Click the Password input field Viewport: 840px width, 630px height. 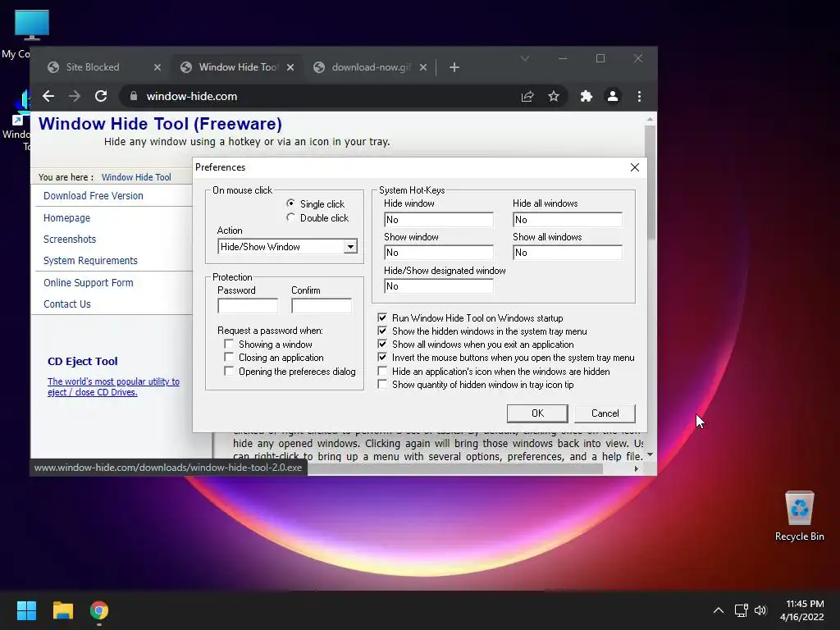click(248, 306)
